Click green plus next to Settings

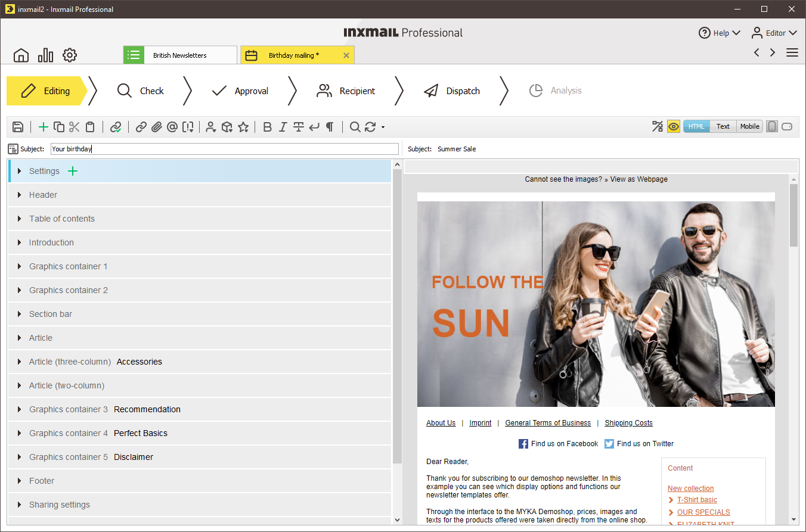[x=73, y=171]
